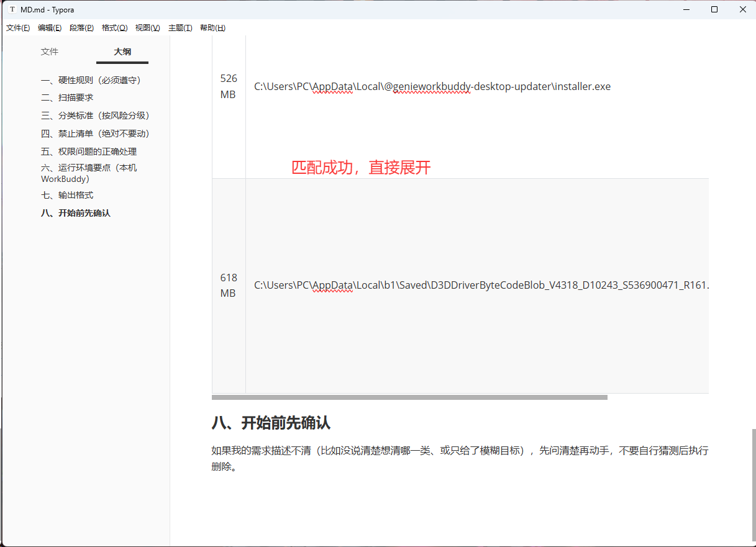
Task: Open the 编辑(E) menu
Action: (x=50, y=28)
